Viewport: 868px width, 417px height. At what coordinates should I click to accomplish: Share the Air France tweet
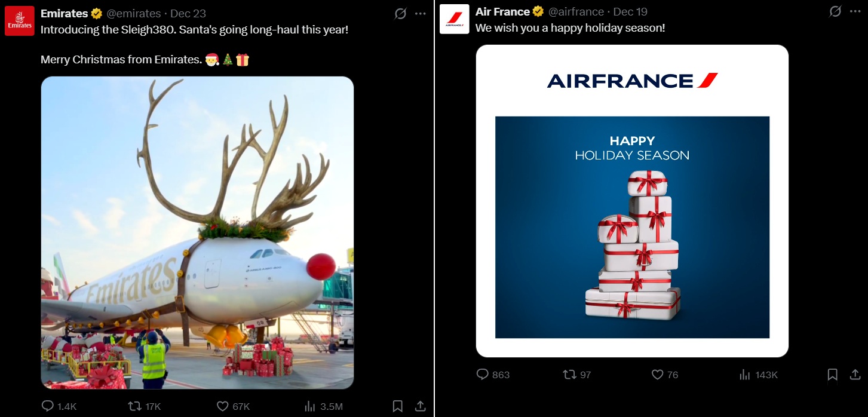tap(855, 374)
